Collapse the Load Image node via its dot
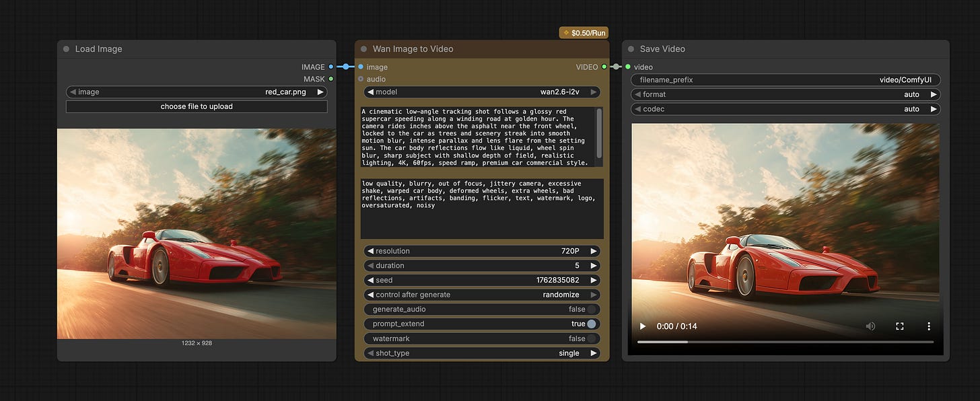 click(x=66, y=49)
